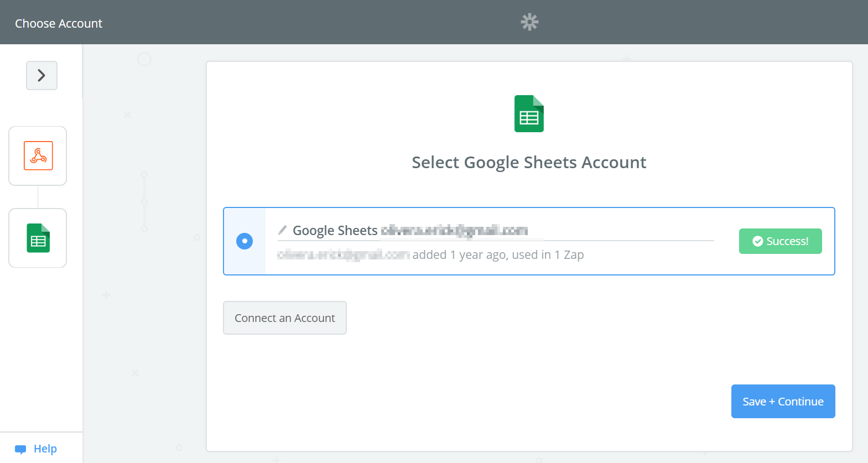Click Connect an Account button
Image resolution: width=868 pixels, height=463 pixels.
[285, 318]
